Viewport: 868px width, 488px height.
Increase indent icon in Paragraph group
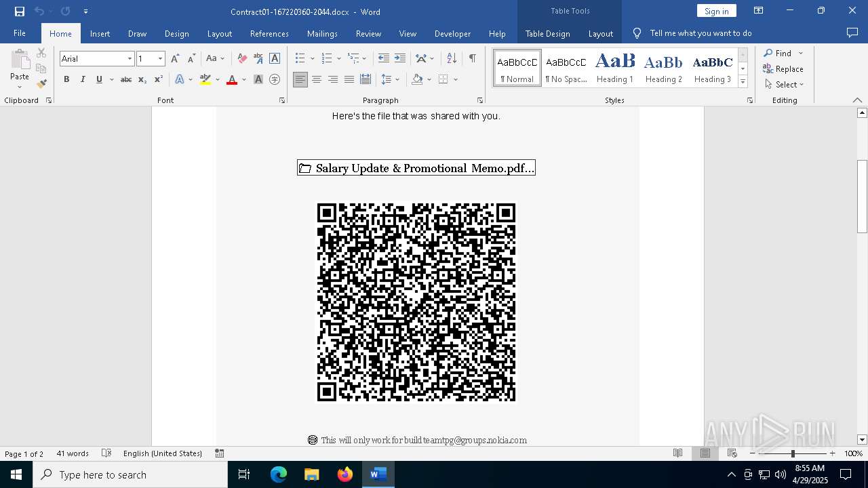[x=400, y=58]
